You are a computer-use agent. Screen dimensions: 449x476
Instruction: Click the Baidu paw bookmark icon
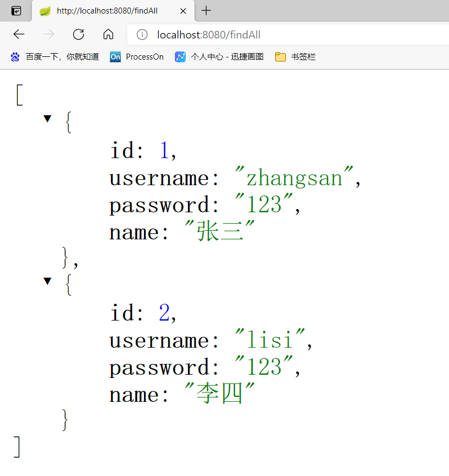click(x=15, y=57)
